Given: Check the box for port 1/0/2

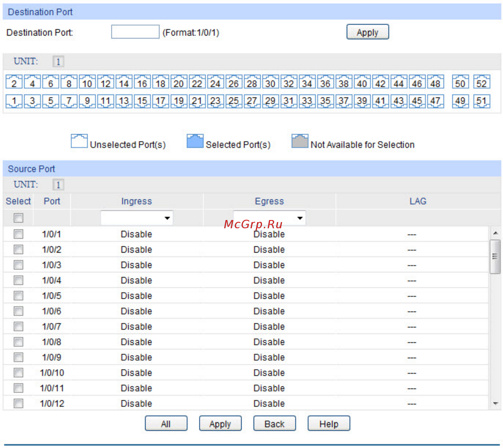Looking at the screenshot, I should coord(18,249).
